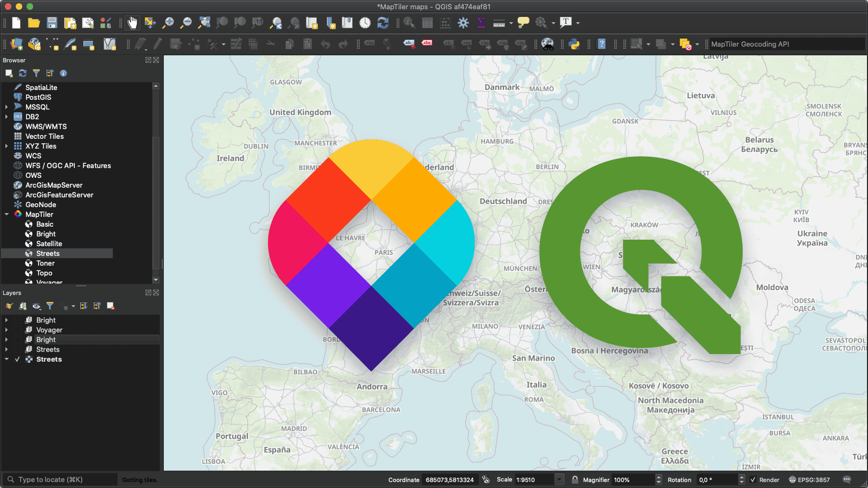
Task: Open the Python Console icon
Action: tap(575, 44)
